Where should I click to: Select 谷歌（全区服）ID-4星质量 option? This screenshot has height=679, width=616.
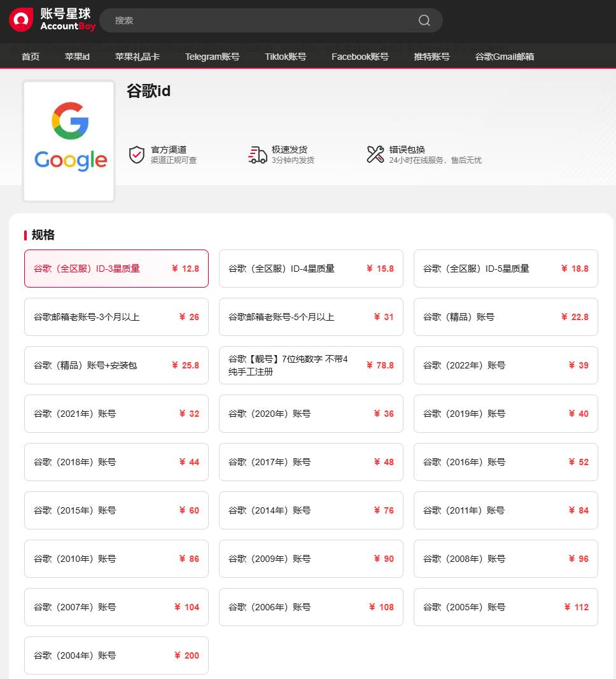(311, 269)
